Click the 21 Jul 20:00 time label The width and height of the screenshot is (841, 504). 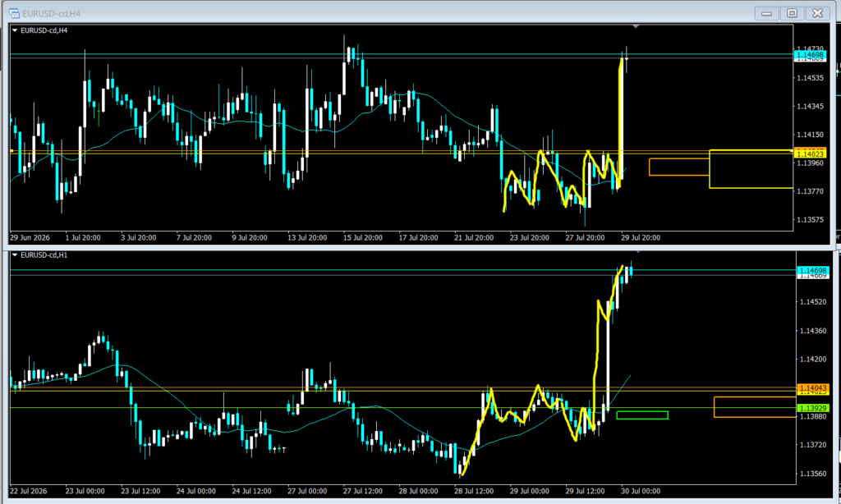pos(474,237)
